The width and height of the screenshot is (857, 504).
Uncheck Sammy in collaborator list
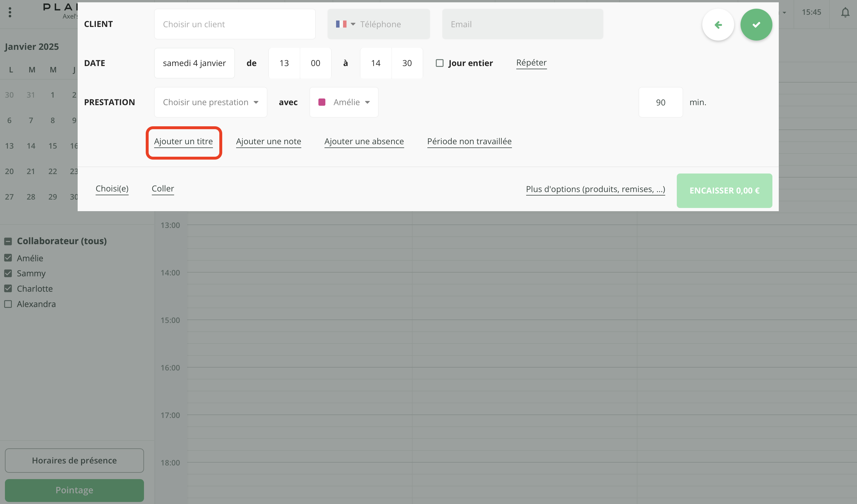(8, 273)
